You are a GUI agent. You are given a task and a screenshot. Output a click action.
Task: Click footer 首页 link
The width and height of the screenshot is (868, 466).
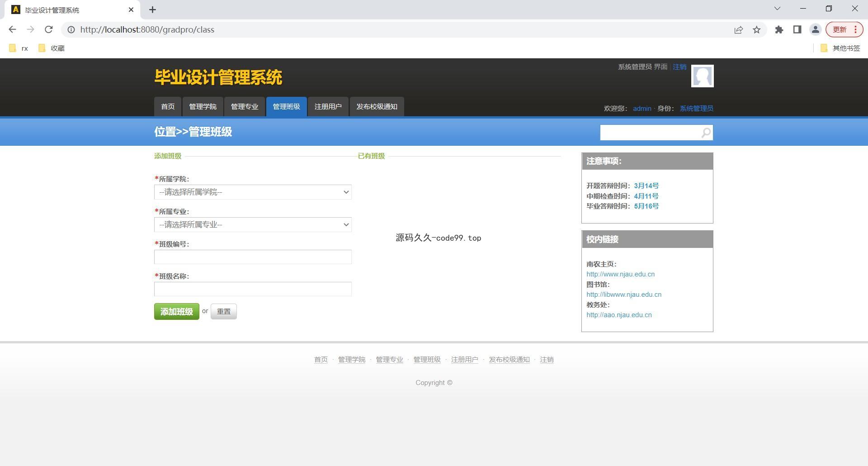click(x=321, y=360)
